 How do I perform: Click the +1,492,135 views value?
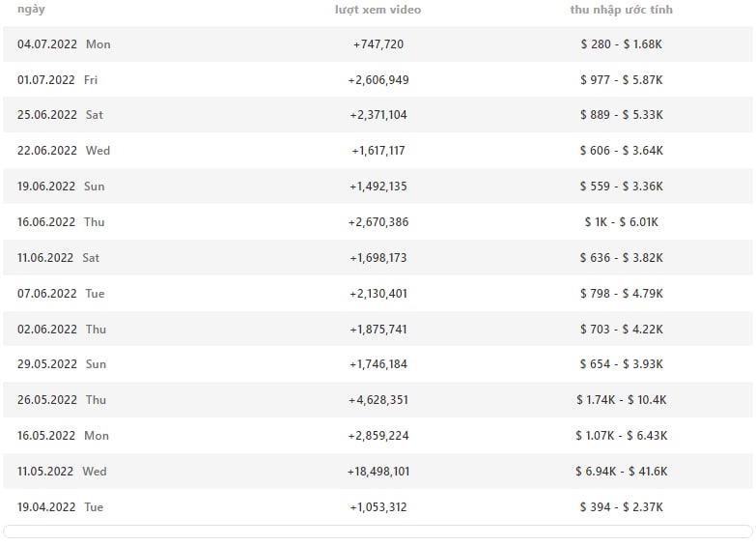pyautogui.click(x=378, y=186)
